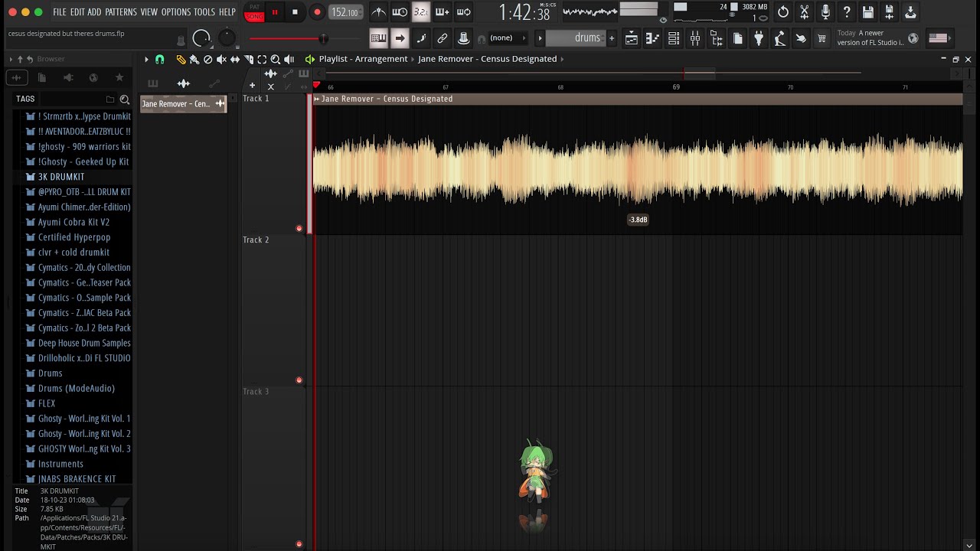Viewport: 980px width, 551px height.
Task: Click the render as audio file icon
Action: [889, 12]
